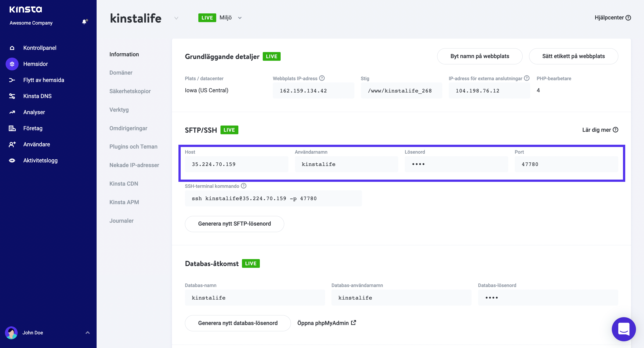Viewport: 644px width, 348px height.
Task: Click Byt namn på webbplats button
Action: [480, 56]
